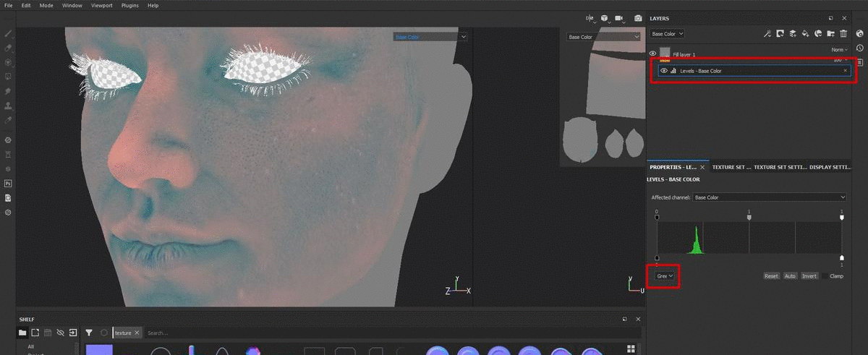Open the Layers panel Base Color channel dropdown
This screenshot has height=355, width=868.
(x=667, y=34)
